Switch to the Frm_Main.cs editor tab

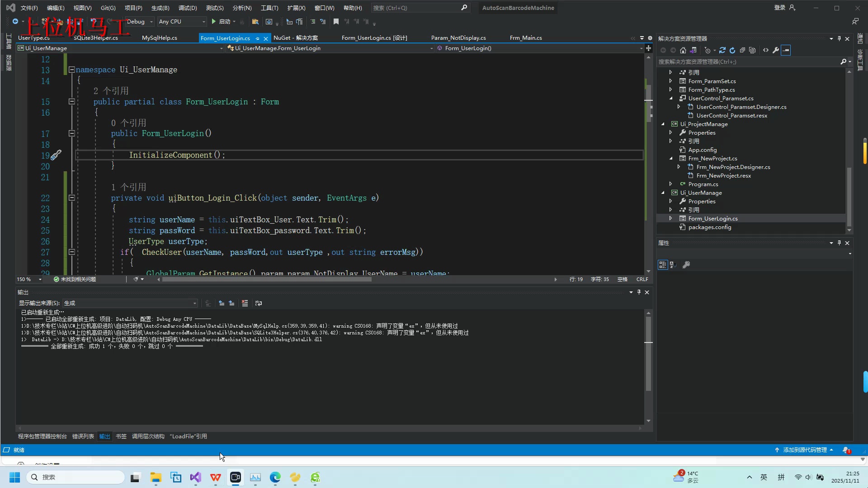tap(526, 38)
